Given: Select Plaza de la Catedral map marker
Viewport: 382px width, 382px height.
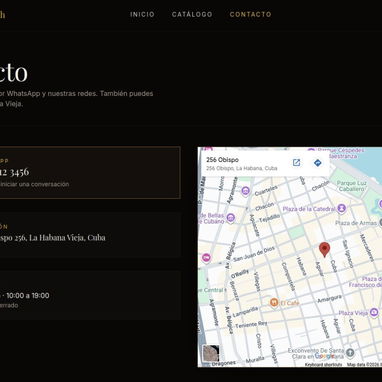Looking at the screenshot, I should 341,209.
